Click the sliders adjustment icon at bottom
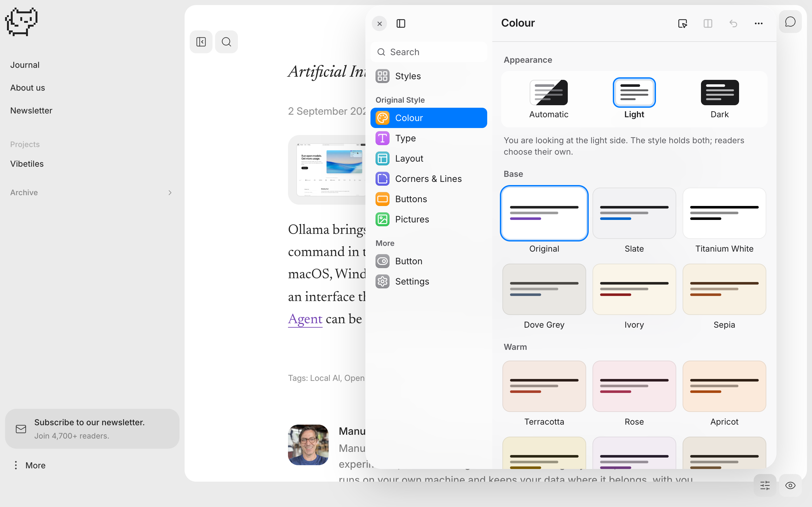 [765, 485]
